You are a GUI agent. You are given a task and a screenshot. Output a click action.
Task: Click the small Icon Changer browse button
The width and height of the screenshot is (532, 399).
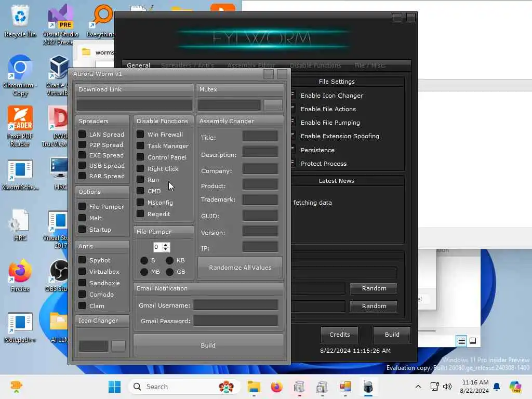(x=118, y=345)
